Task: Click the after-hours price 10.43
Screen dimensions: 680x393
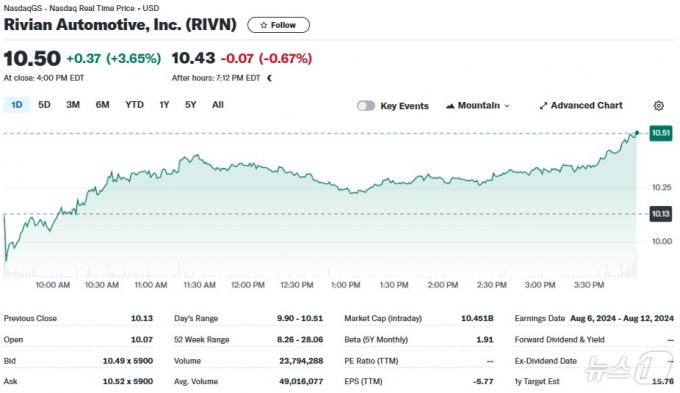Action: click(193, 59)
